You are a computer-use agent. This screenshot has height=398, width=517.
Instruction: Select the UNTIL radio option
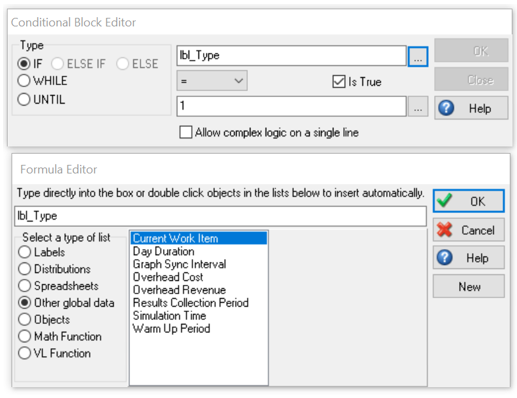(x=24, y=99)
